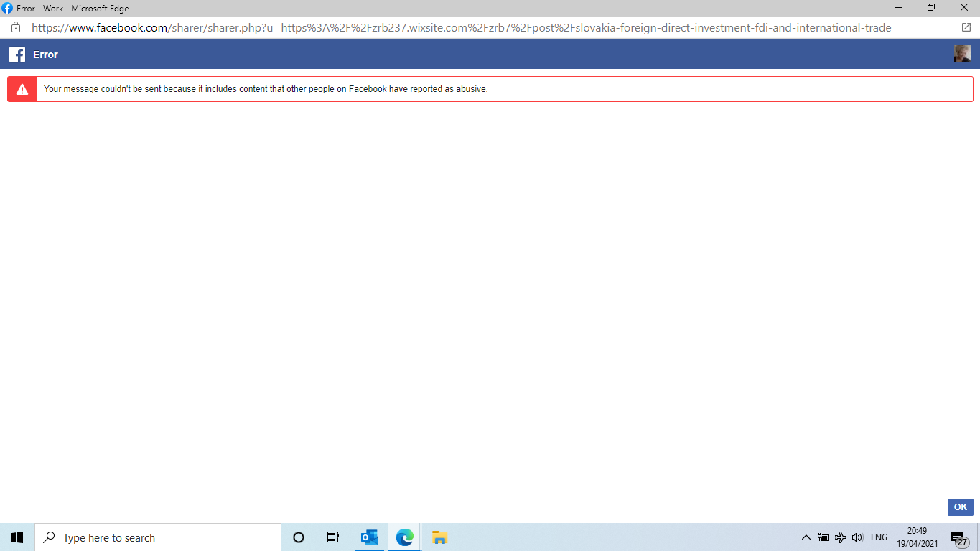Toggle airplane mode from the tray

click(840, 537)
